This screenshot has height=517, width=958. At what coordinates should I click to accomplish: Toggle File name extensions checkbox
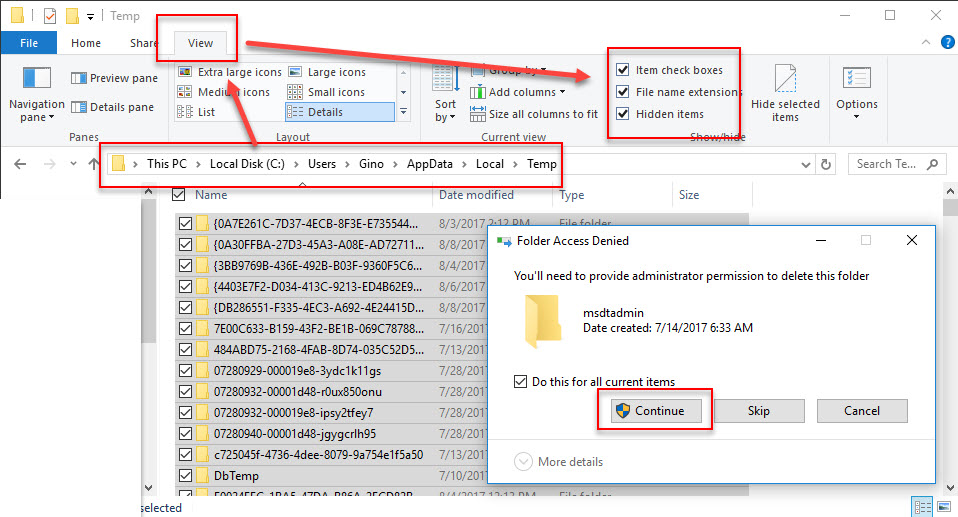pos(623,92)
